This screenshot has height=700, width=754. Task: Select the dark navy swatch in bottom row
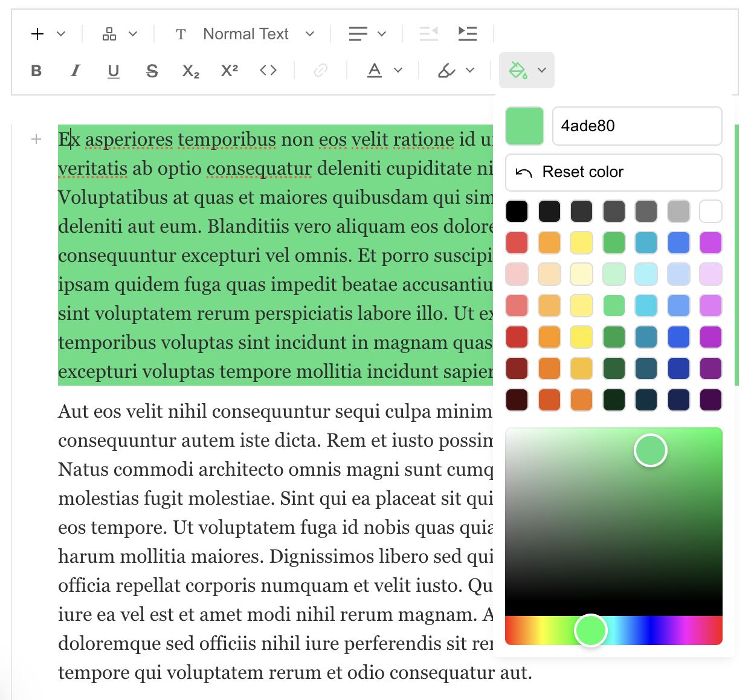click(x=678, y=400)
